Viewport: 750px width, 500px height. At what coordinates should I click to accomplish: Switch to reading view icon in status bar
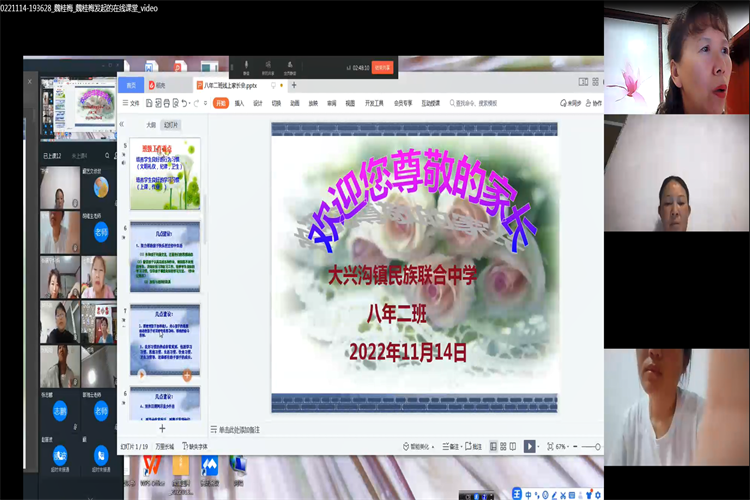[513, 446]
